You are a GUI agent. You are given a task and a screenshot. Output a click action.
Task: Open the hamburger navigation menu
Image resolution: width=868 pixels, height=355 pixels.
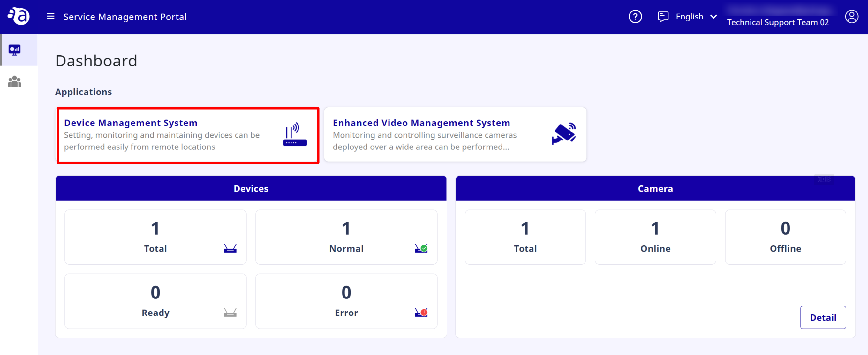[x=50, y=16]
